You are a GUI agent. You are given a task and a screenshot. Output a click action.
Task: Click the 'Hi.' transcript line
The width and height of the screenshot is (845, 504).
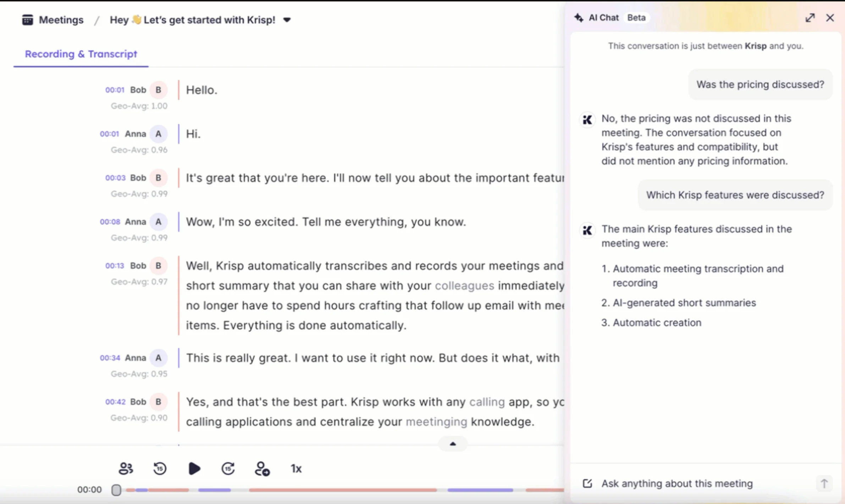[193, 134]
